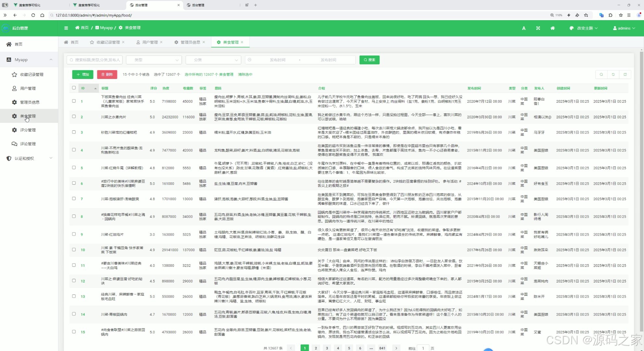
Task: Reload the page with the browser refresh icon
Action: [33, 15]
